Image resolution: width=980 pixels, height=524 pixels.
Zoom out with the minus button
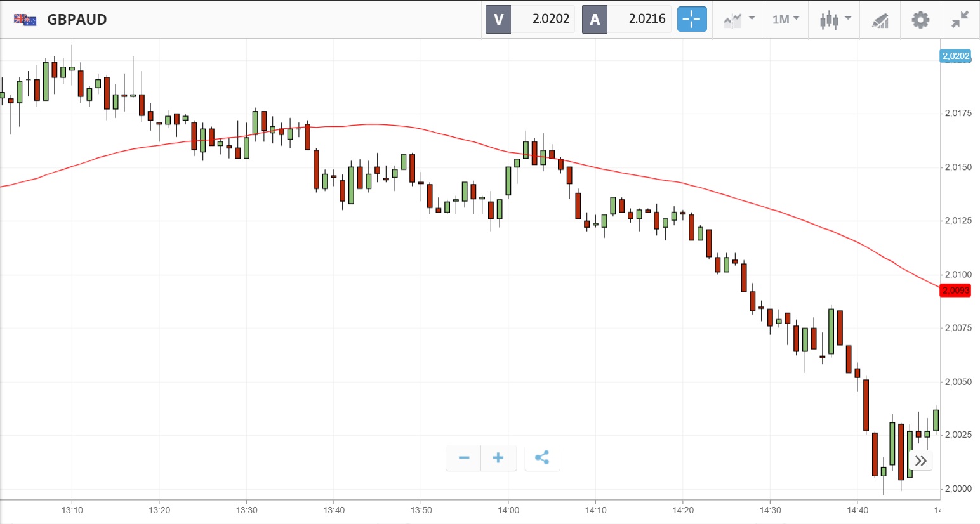pyautogui.click(x=464, y=458)
